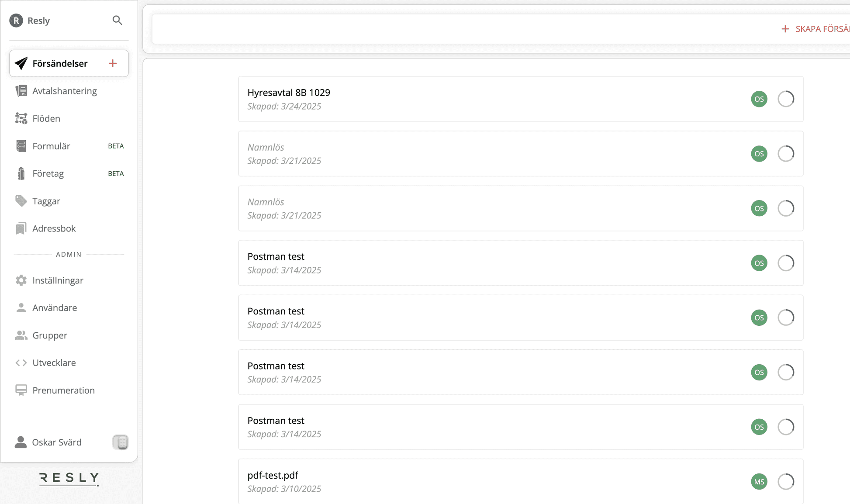
Task: Select the Försändelser menu item
Action: 60,64
